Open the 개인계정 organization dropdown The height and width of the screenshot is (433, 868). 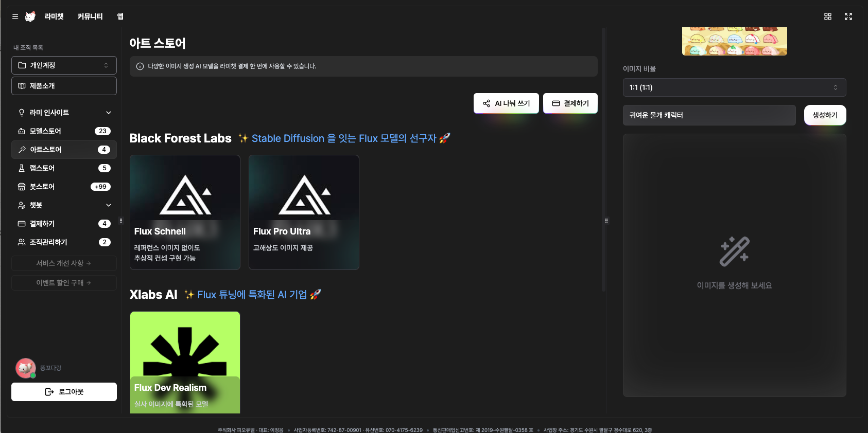coord(64,65)
